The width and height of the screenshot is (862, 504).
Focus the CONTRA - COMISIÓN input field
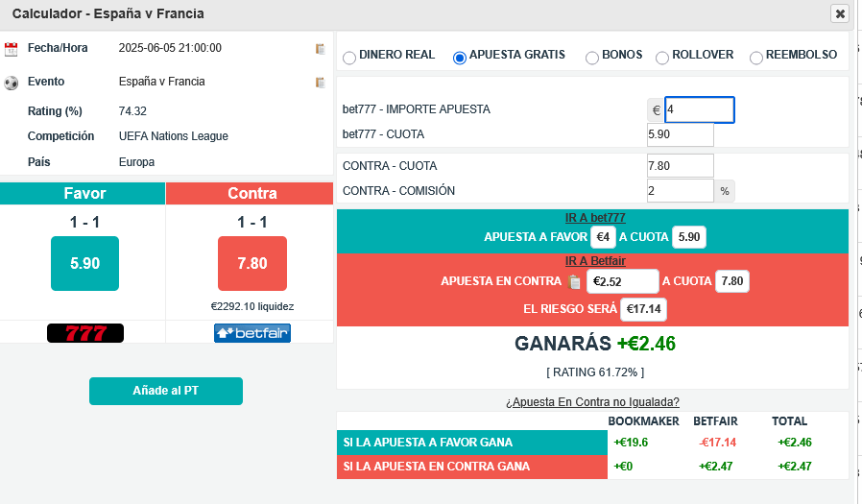click(680, 191)
